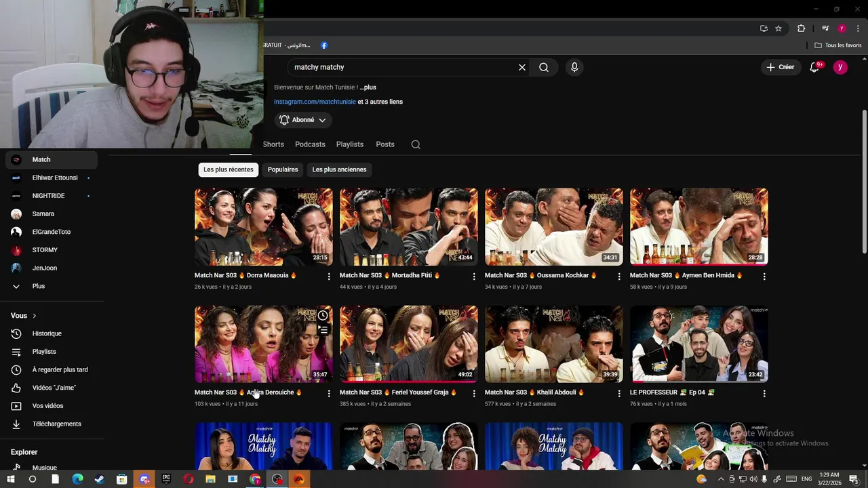
Task: Open Epic Games Launcher from taskbar
Action: (x=166, y=479)
